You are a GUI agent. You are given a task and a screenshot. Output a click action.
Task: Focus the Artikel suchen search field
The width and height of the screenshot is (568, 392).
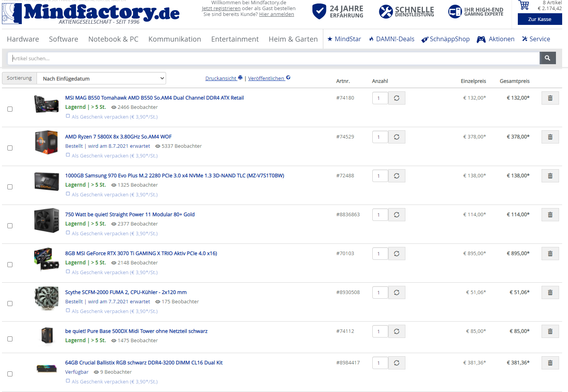[x=273, y=58]
